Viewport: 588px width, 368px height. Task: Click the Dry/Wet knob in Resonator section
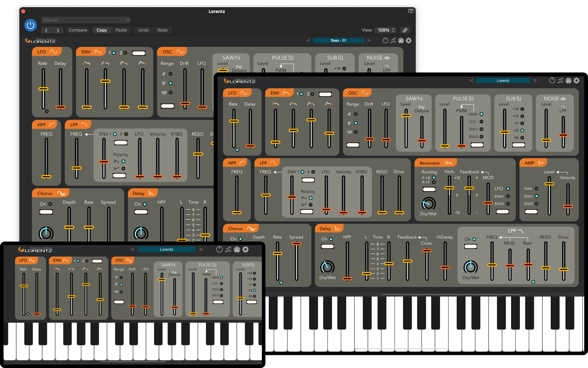pos(428,204)
